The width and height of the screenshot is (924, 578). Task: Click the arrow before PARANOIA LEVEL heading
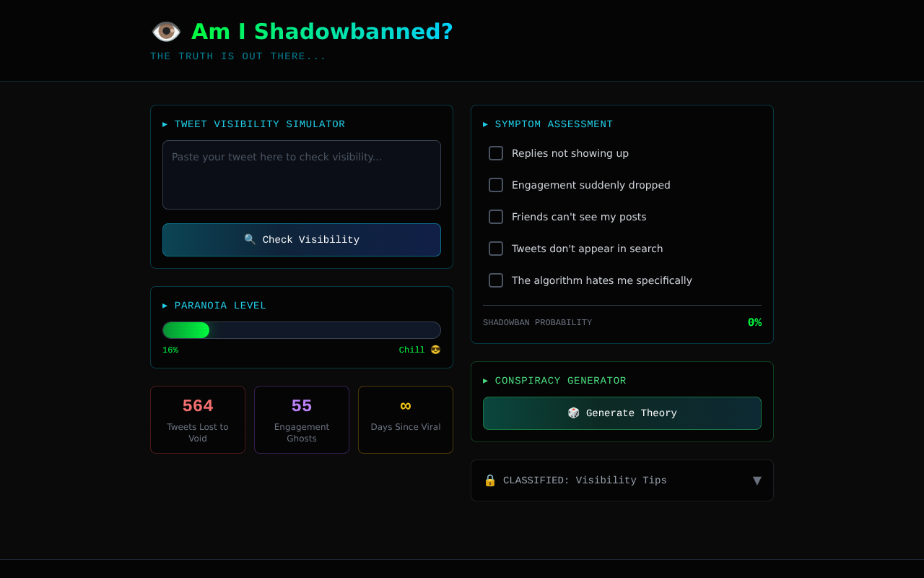click(x=165, y=305)
